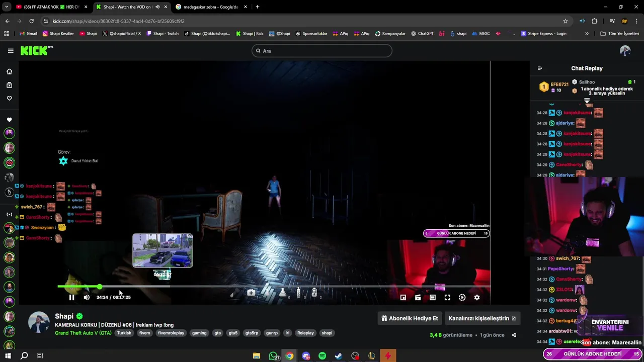Image resolution: width=644 pixels, height=362 pixels.
Task: Open Spotify from the taskbar
Action: point(322,356)
